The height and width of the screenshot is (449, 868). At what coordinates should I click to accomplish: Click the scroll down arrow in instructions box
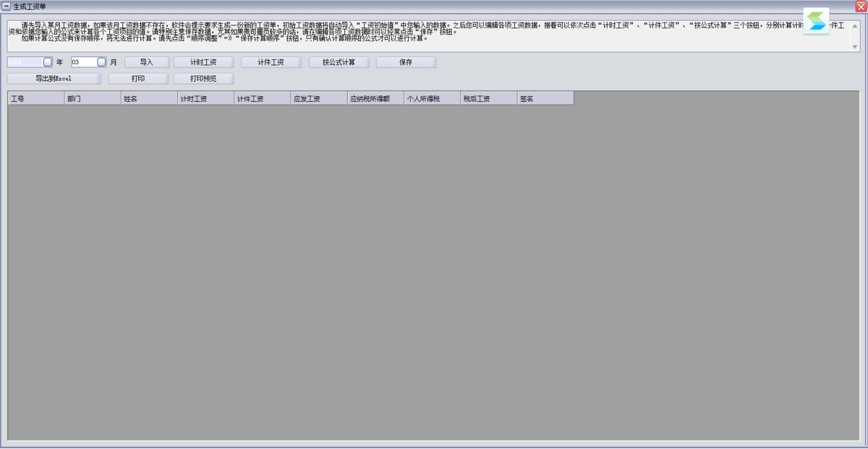[x=855, y=46]
